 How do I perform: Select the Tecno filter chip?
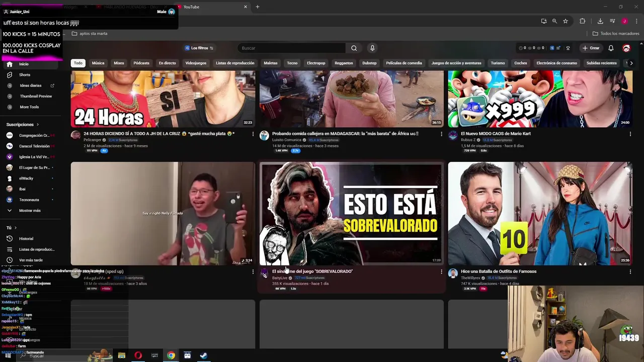pyautogui.click(x=292, y=63)
